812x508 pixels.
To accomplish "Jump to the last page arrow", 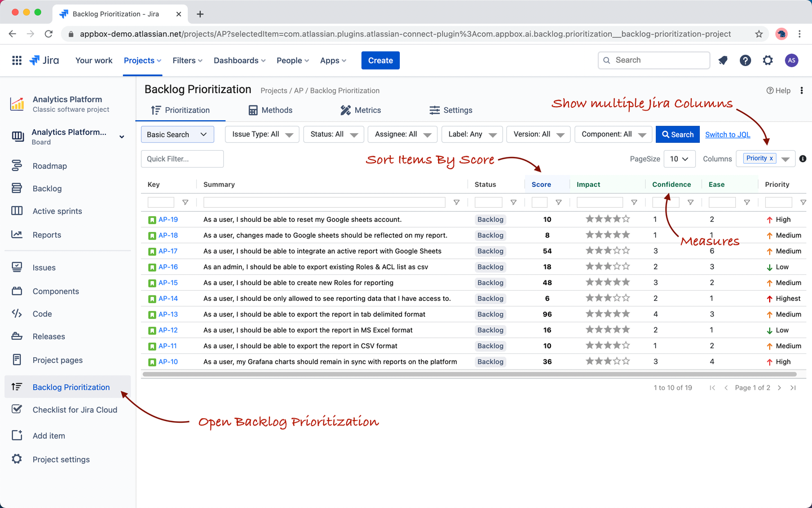I will (793, 388).
